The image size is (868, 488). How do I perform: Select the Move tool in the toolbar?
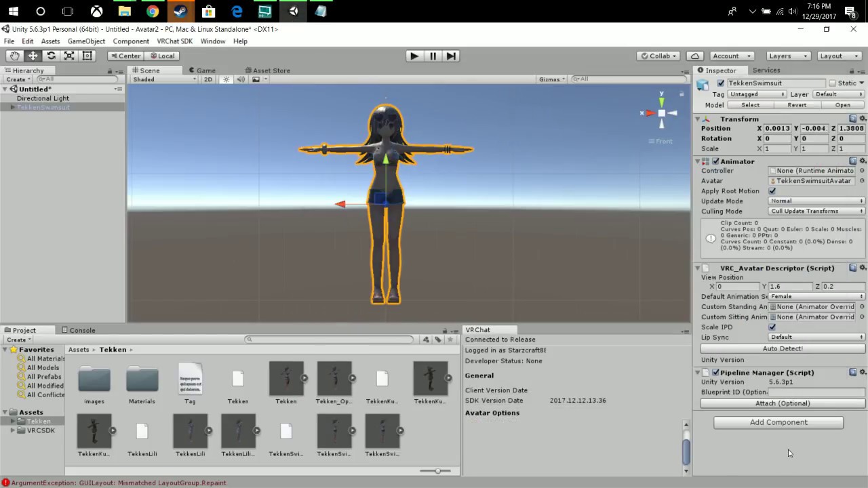tap(33, 56)
